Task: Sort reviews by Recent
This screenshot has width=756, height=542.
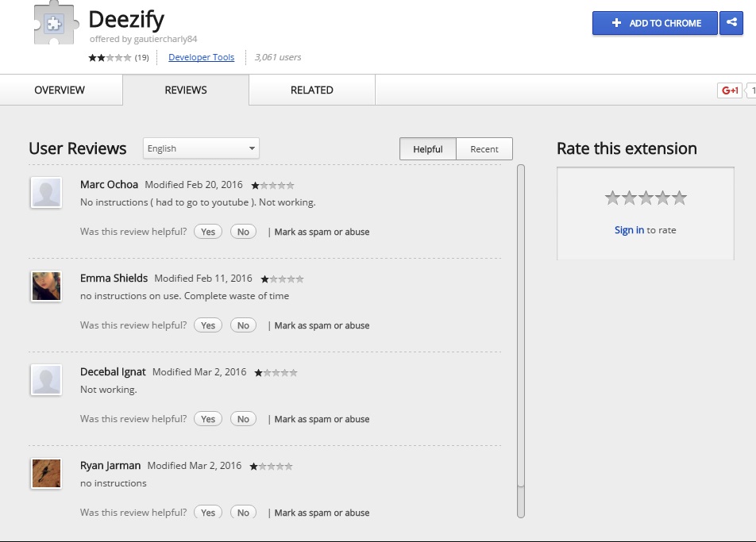Action: point(484,149)
